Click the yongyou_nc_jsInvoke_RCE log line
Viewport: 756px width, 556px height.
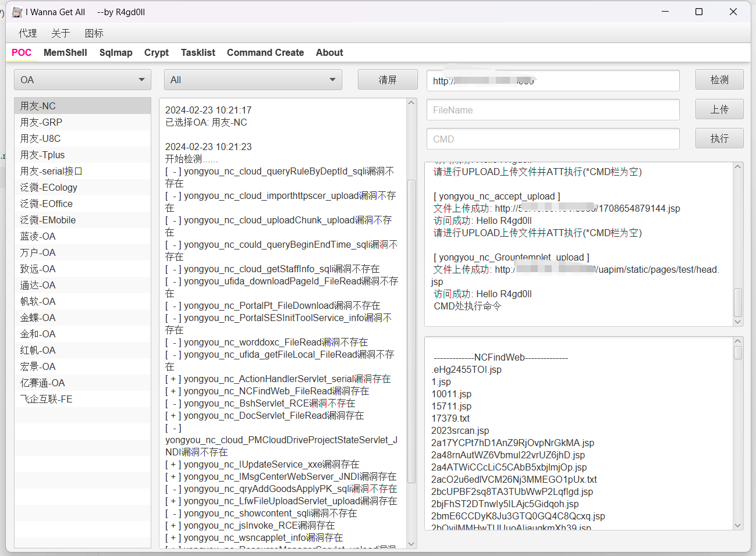[250, 525]
